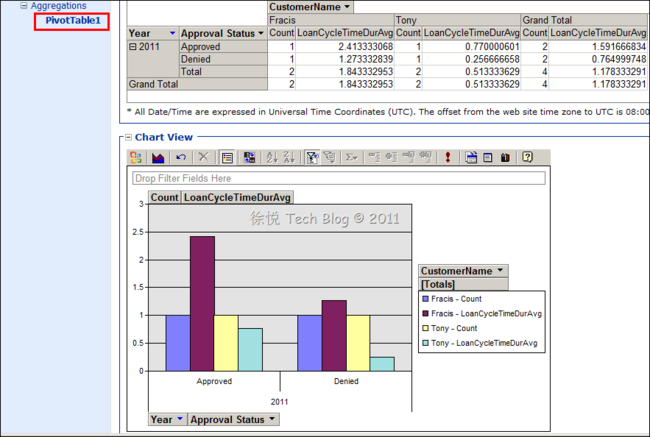Click the Count field button above chart

pos(165,197)
